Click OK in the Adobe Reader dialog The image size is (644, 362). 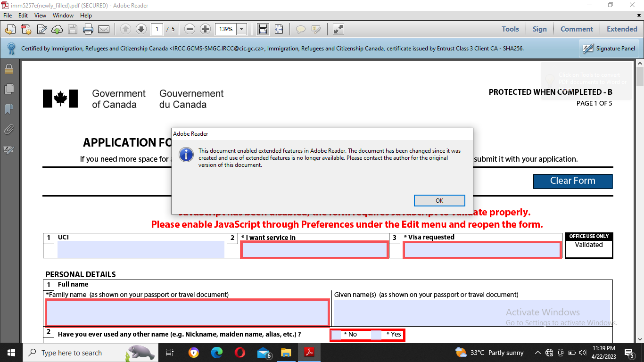tap(439, 200)
